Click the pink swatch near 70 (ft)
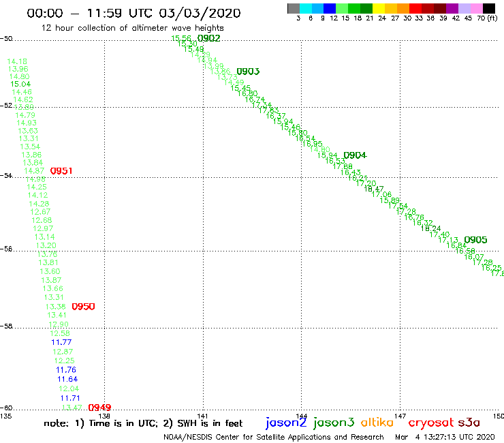The image size is (504, 443). (x=476, y=8)
